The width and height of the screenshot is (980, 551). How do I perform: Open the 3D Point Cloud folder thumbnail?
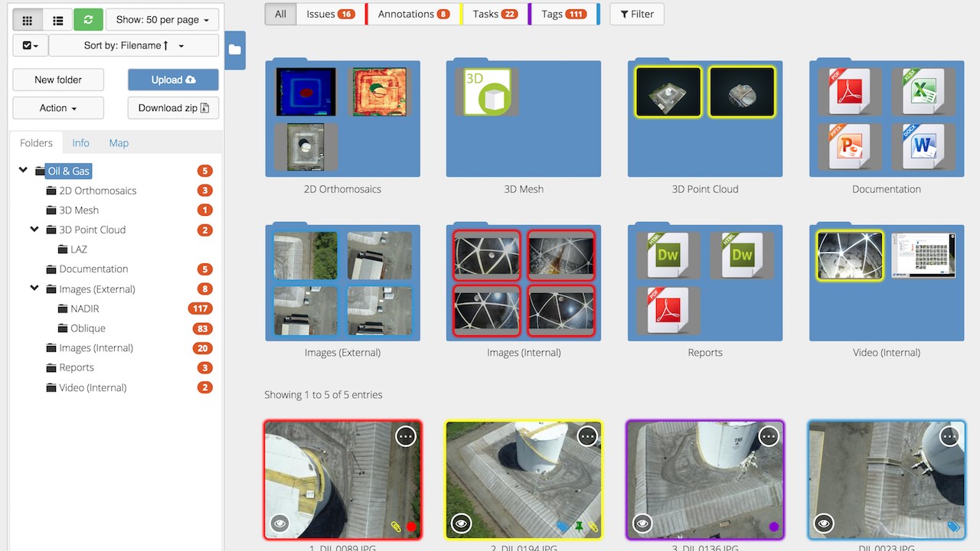click(x=705, y=119)
